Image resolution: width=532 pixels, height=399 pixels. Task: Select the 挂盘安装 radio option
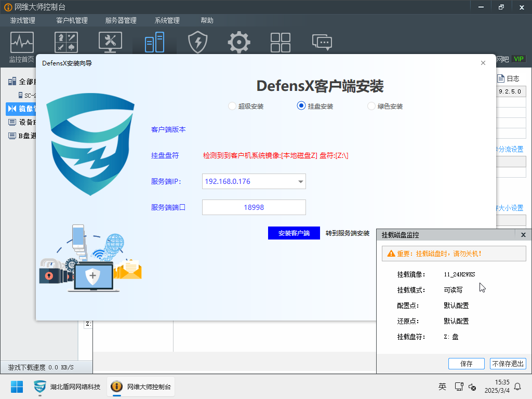point(301,105)
